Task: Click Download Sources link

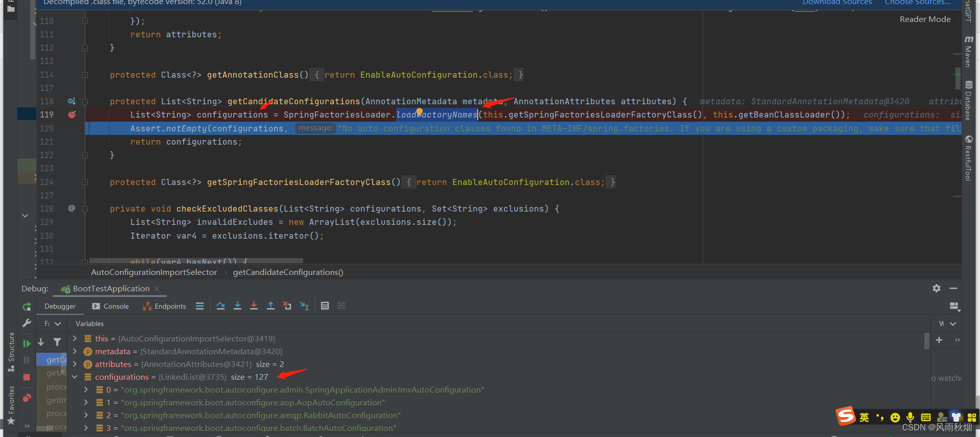Action: pos(837,3)
